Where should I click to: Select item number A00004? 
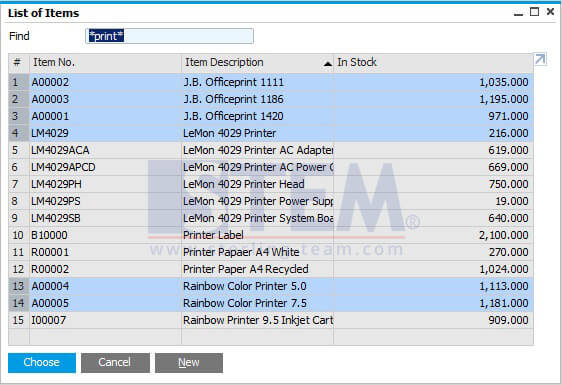[50, 286]
